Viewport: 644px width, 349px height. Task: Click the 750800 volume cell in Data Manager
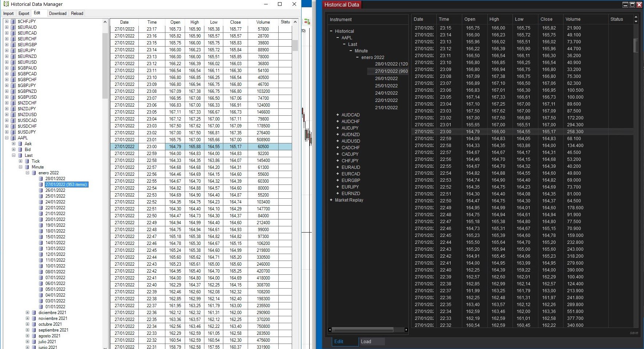coord(263,326)
